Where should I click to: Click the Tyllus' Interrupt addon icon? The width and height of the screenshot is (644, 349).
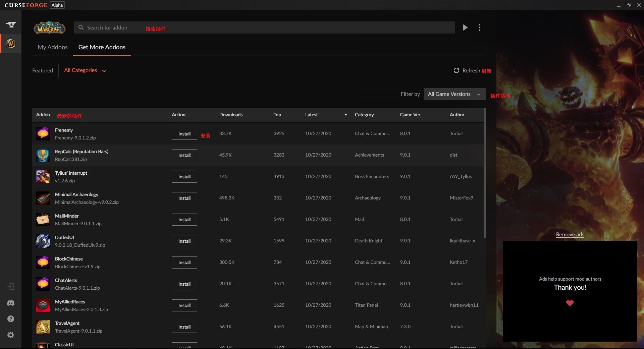tap(43, 177)
